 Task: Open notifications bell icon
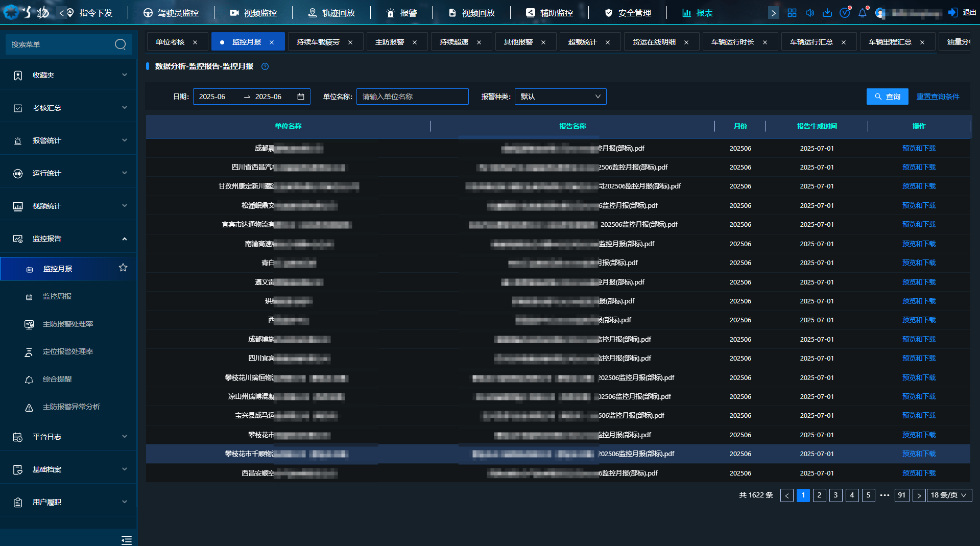click(862, 13)
